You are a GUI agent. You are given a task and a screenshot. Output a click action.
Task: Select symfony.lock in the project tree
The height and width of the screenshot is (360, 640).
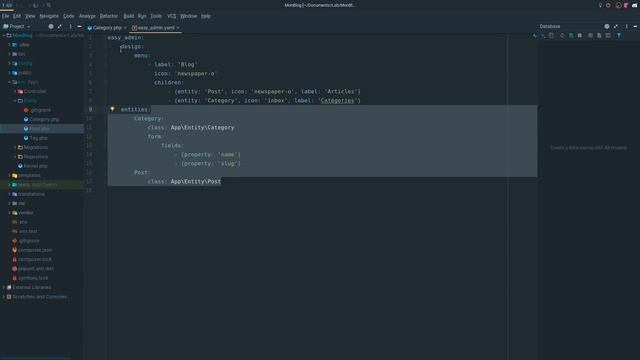(x=33, y=278)
